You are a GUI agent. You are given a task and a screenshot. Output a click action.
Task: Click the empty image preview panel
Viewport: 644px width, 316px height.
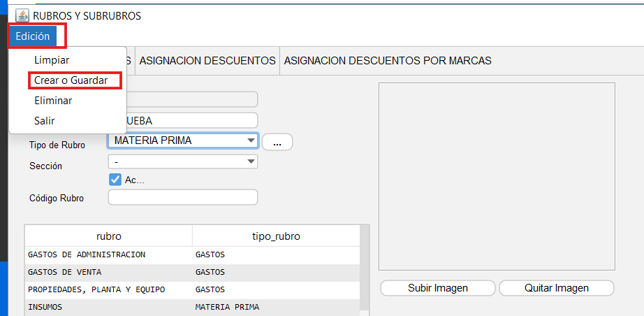[x=497, y=176]
